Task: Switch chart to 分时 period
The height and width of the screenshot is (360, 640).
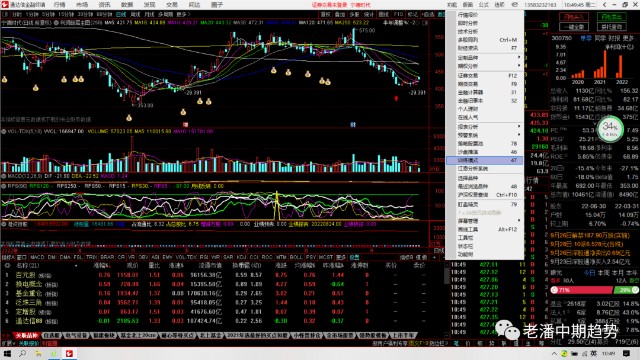Action: (16, 14)
